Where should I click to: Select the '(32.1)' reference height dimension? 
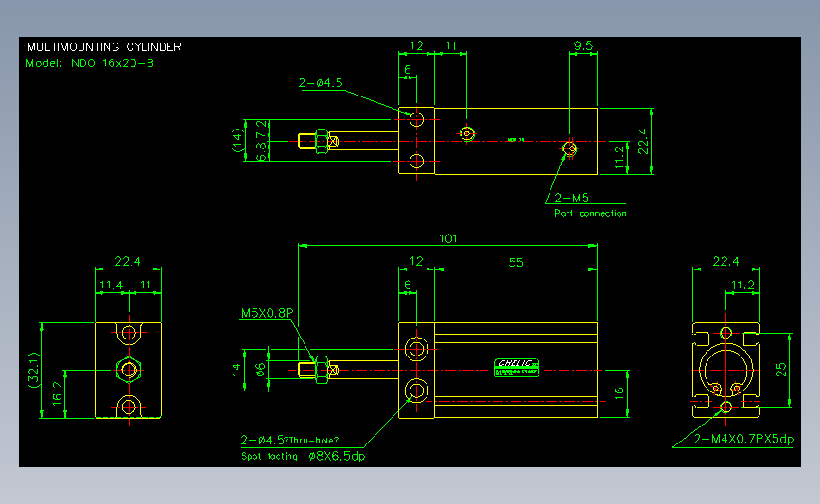33,370
